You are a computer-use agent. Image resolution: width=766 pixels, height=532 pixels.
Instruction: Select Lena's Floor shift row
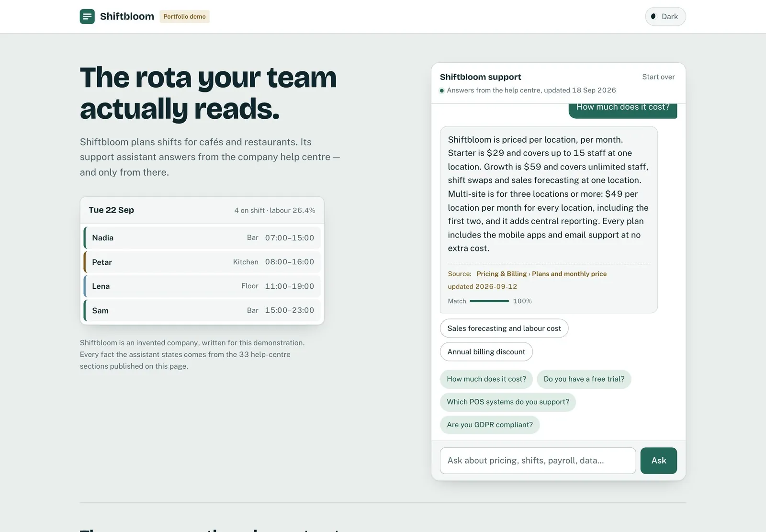(x=202, y=286)
